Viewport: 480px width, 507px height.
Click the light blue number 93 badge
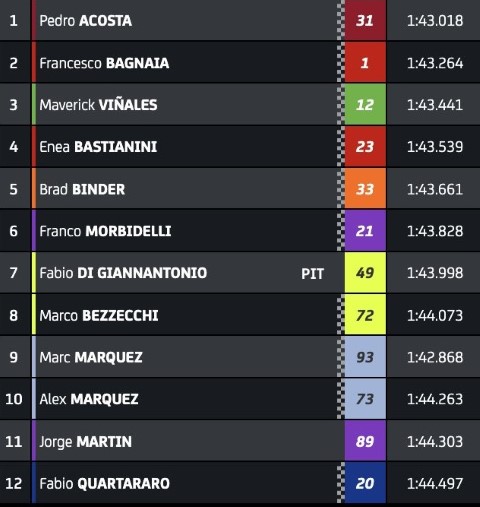pos(365,357)
